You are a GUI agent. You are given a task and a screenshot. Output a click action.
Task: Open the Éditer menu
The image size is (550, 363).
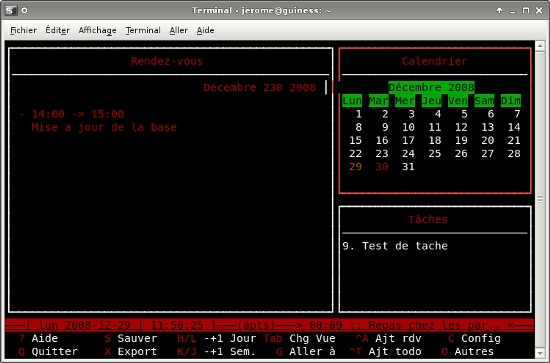click(x=58, y=31)
